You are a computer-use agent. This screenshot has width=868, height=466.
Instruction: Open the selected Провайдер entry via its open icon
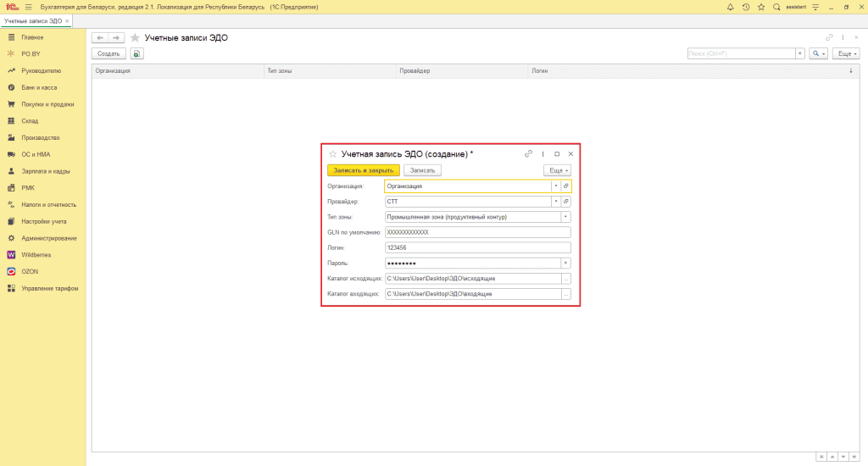[x=565, y=202]
